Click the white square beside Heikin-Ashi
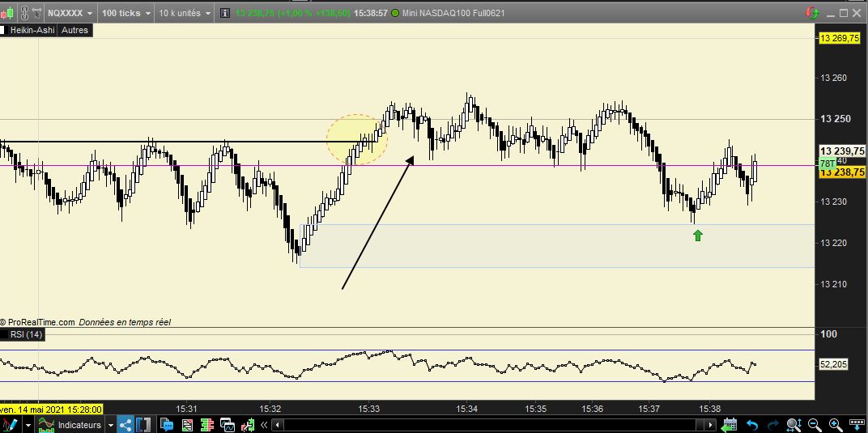The width and height of the screenshot is (868, 433). (2, 30)
